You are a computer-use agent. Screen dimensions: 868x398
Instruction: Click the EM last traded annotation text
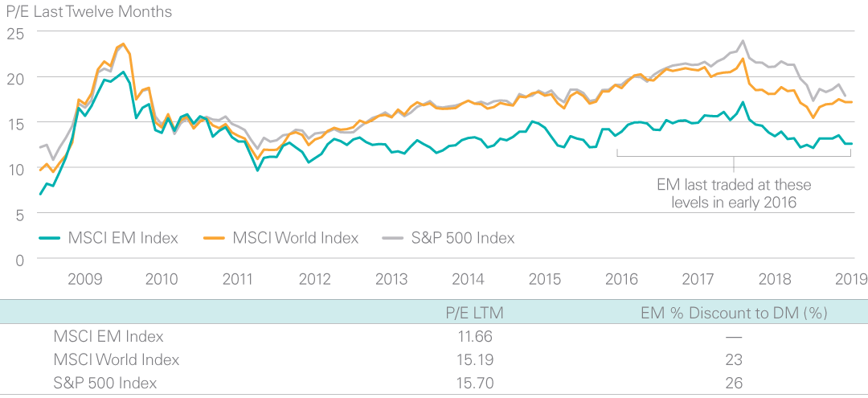pos(734,193)
